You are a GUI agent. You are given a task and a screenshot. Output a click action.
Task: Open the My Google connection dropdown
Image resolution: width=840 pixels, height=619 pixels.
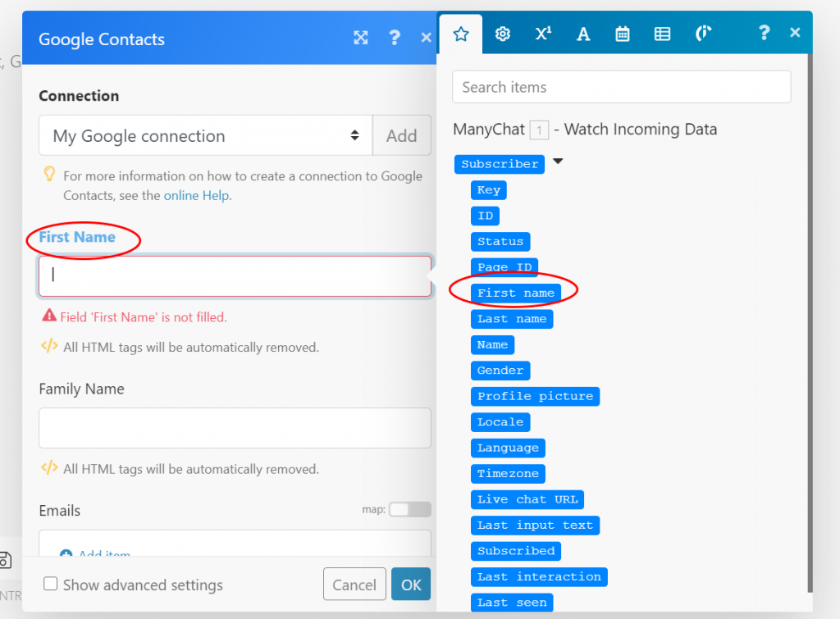[205, 136]
